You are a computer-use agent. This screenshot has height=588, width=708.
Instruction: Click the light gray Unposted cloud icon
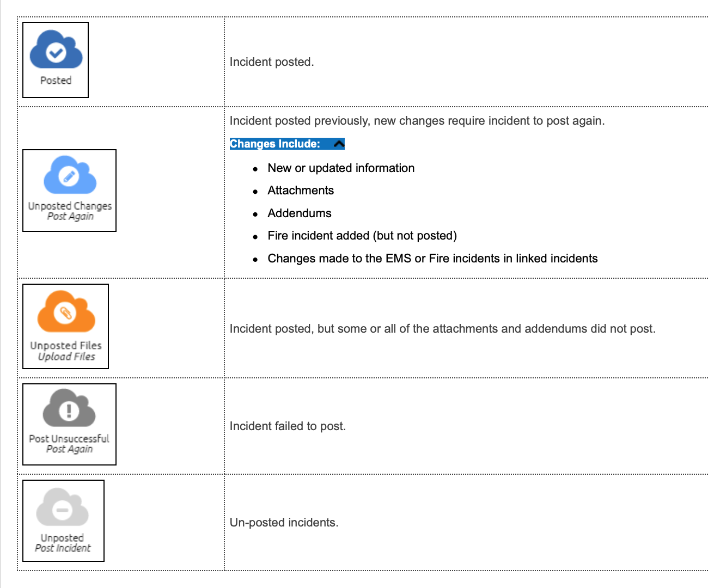tap(63, 507)
